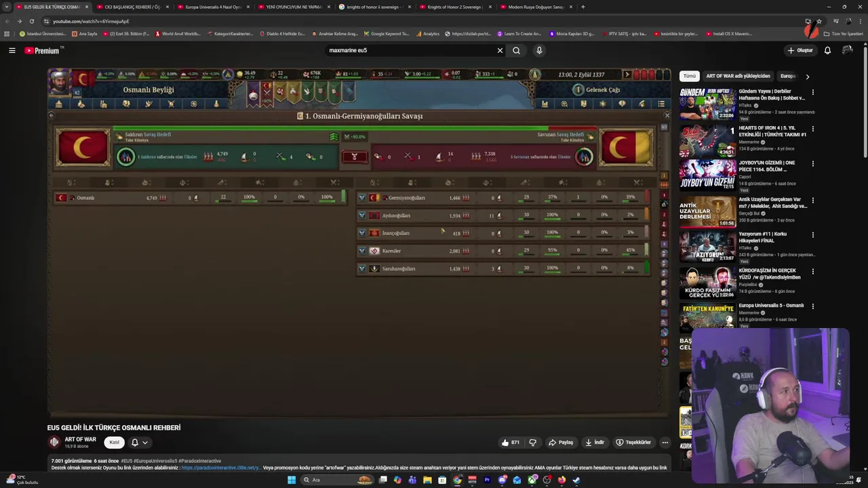Screen dimensions: 868x488
Task: Open the ART OF WAR channel avatar
Action: (x=54, y=443)
